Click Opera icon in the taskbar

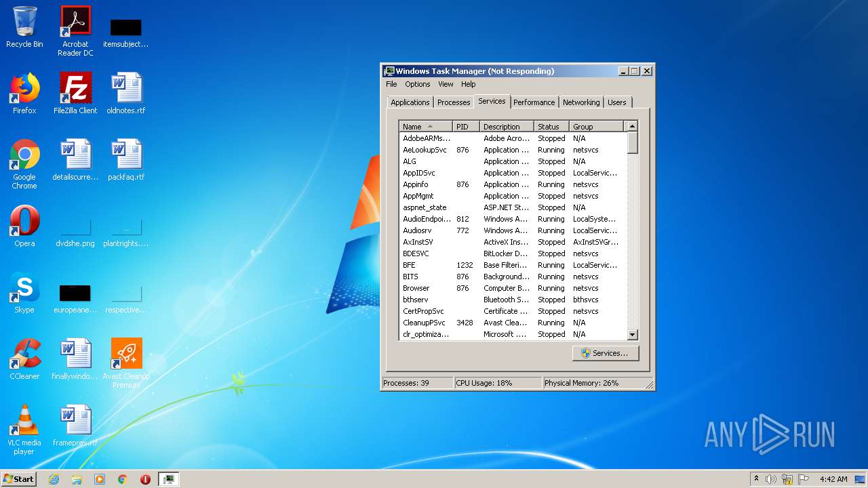point(145,479)
